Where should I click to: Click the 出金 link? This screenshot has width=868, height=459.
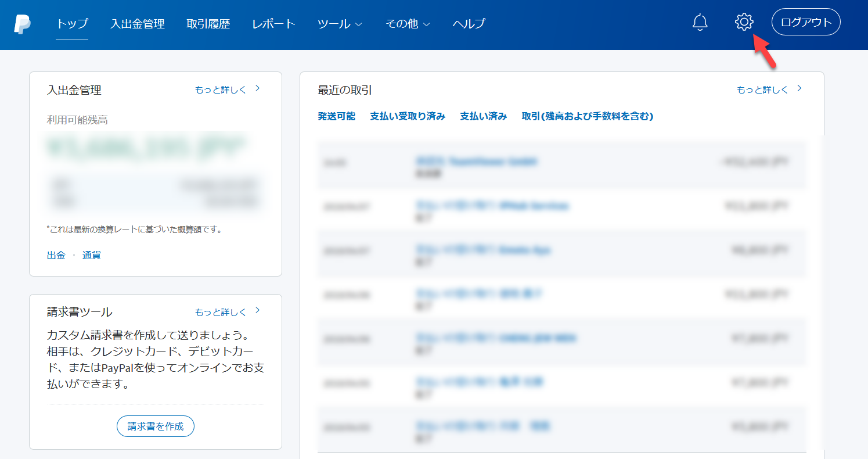click(x=56, y=255)
